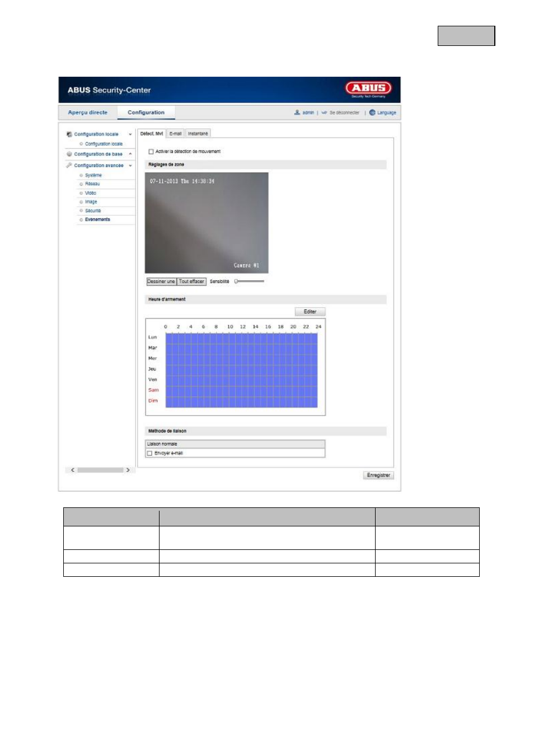The image size is (534, 756).
Task: Open Réseau settings in sidebar
Action: click(92, 184)
